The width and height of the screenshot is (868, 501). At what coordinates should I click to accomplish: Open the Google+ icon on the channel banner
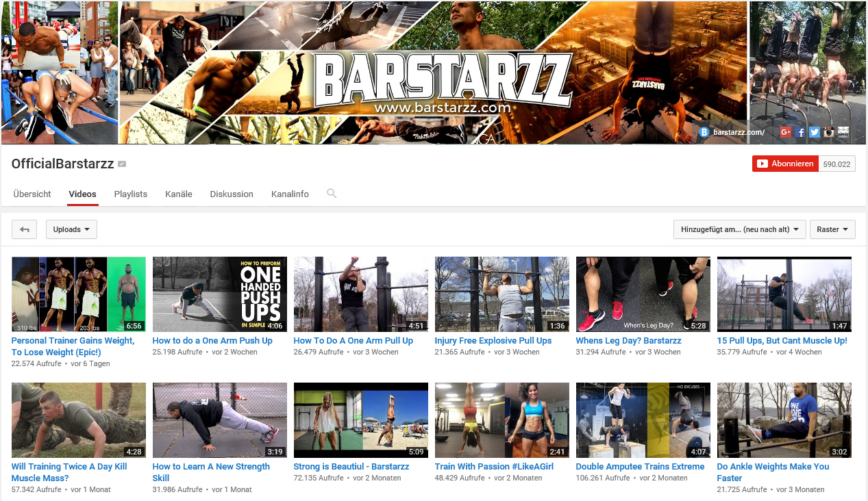click(x=786, y=132)
